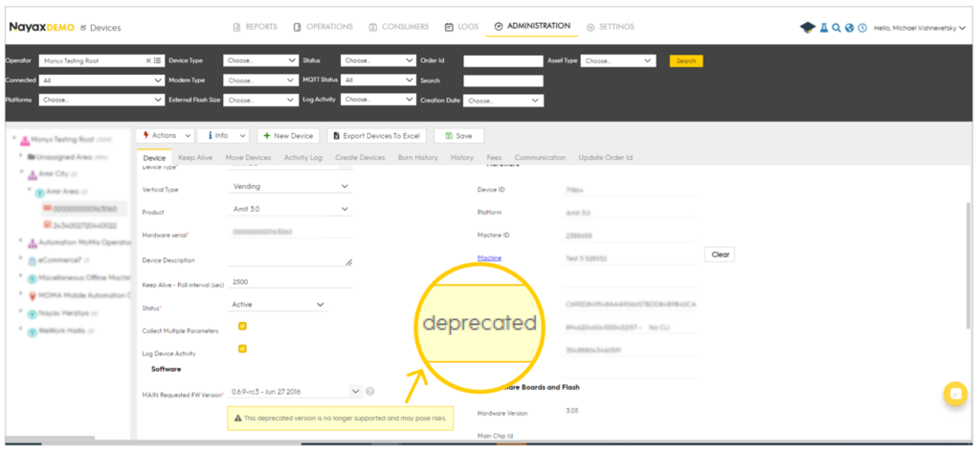The height and width of the screenshot is (453, 980).
Task: Open the SETTINGS menu
Action: pos(611,27)
